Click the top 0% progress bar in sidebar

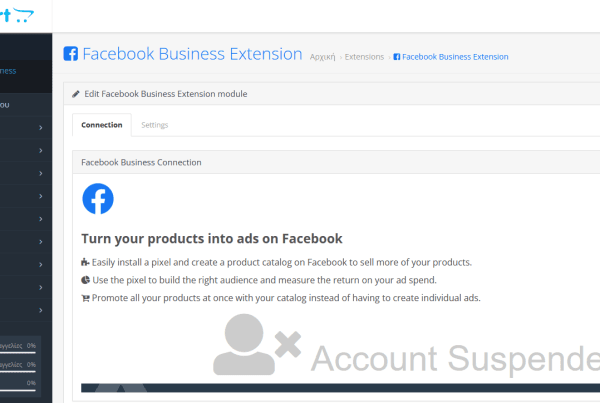pyautogui.click(x=18, y=351)
